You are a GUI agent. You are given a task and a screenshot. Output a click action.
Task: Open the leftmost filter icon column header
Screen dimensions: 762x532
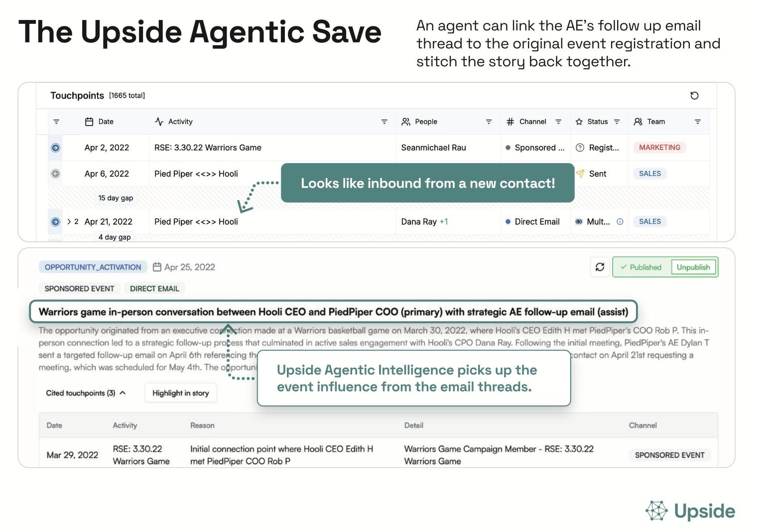point(56,122)
